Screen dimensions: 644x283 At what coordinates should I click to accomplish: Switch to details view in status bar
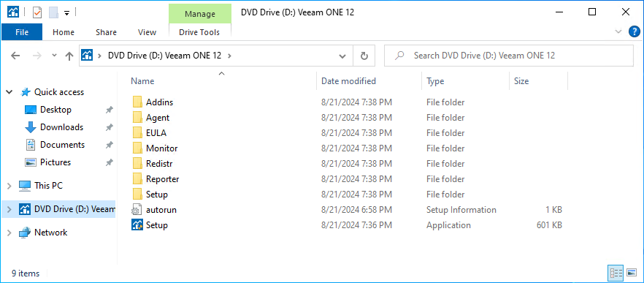[x=616, y=273]
